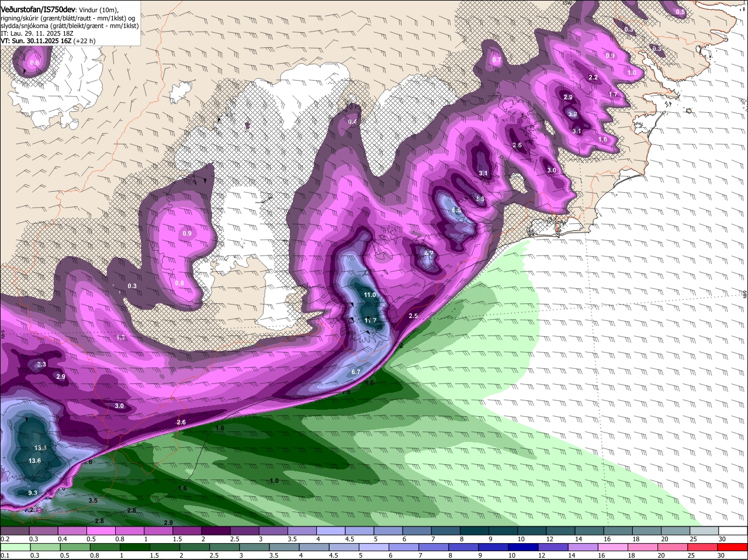Pick the pale grey 25 swatch in upper legend
The image size is (748, 560).
[x=705, y=531]
